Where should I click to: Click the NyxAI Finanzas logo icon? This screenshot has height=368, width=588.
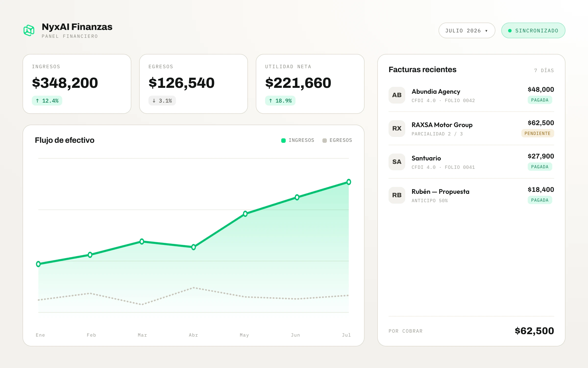click(x=29, y=30)
